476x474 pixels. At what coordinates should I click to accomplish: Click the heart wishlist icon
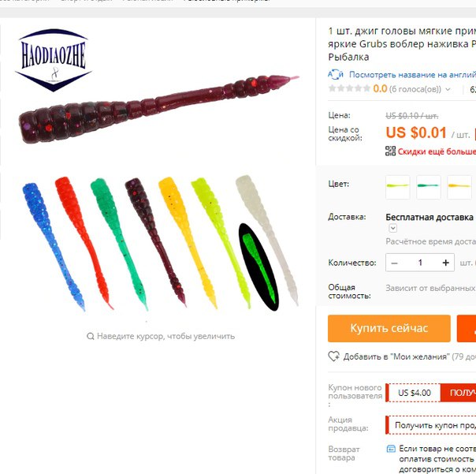[334, 356]
